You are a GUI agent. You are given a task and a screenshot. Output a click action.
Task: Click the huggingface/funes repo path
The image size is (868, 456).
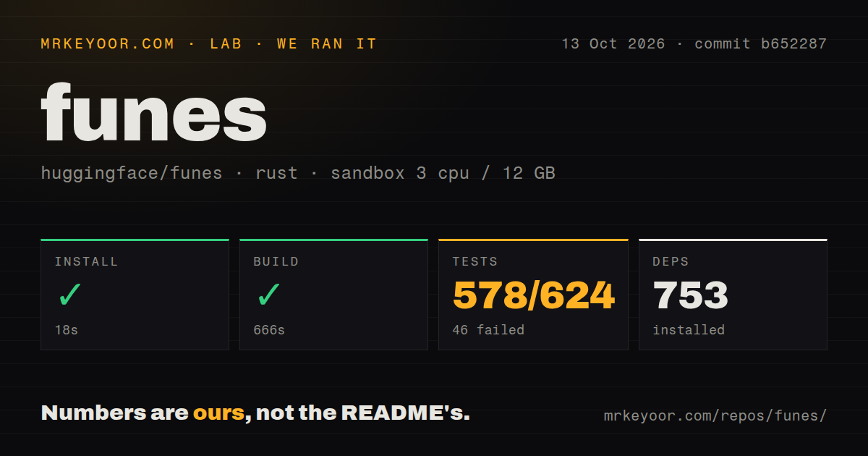pyautogui.click(x=132, y=174)
